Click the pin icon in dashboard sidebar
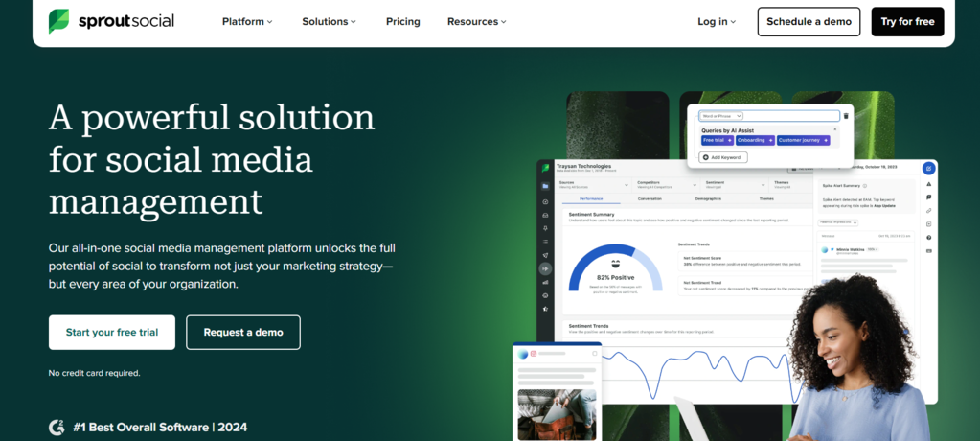The image size is (980, 441). click(546, 228)
